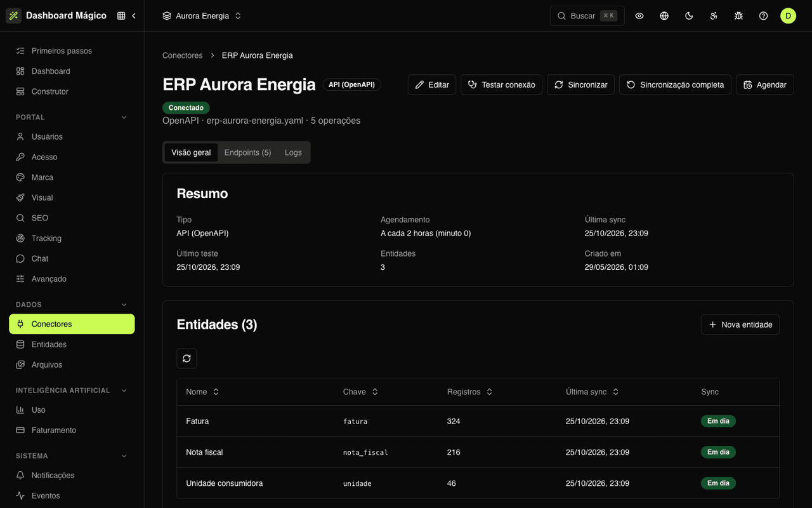
Task: Open Usuários in the sidebar
Action: (x=72, y=137)
